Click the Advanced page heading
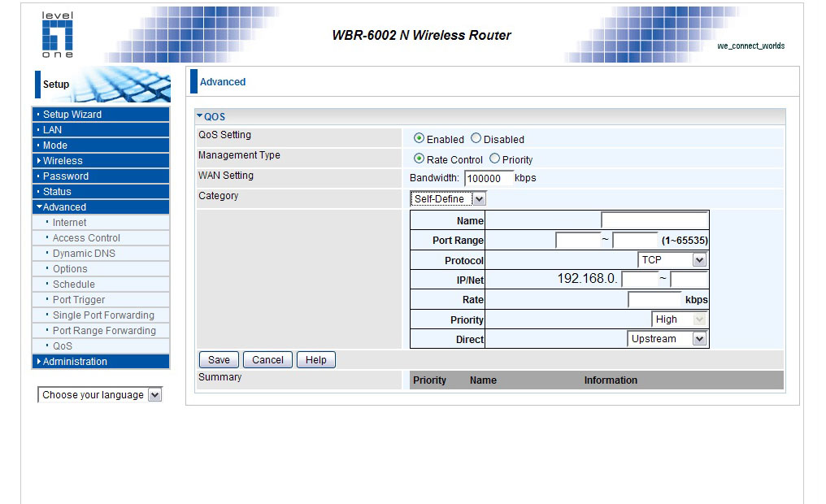 222,81
